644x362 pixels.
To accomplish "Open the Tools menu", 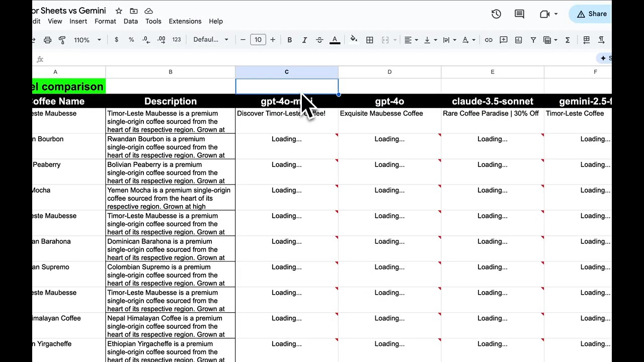I will (x=153, y=21).
